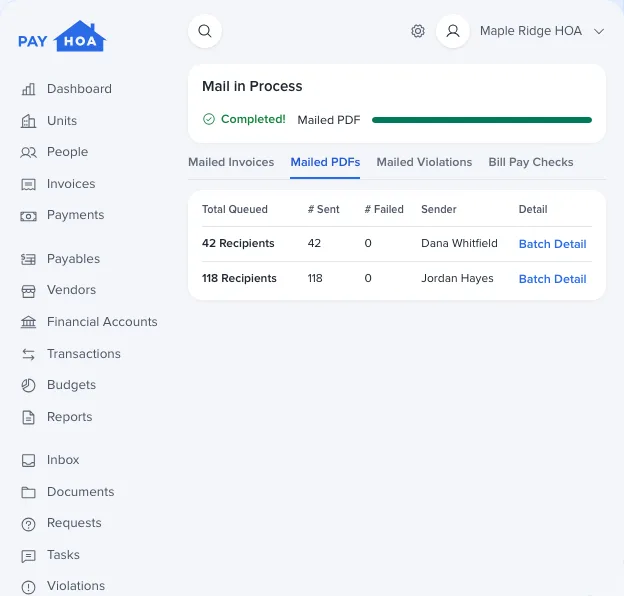The width and height of the screenshot is (624, 596).
Task: Click the Payables list icon
Action: coord(28,259)
